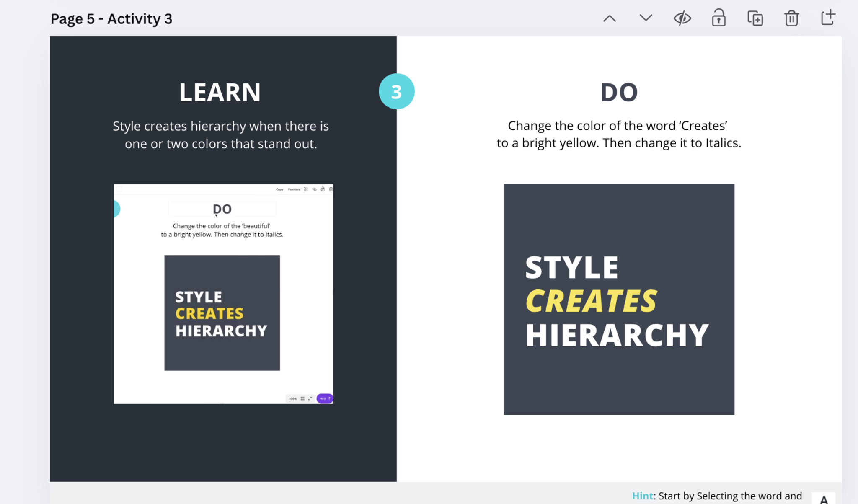Move page up with the up chevron
This screenshot has height=504, width=858.
[610, 18]
